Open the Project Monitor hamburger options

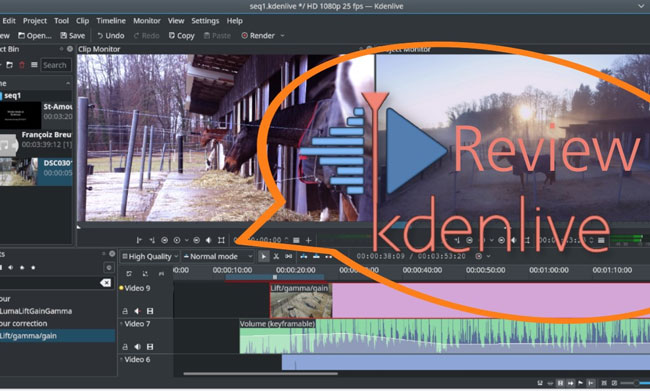point(601,240)
